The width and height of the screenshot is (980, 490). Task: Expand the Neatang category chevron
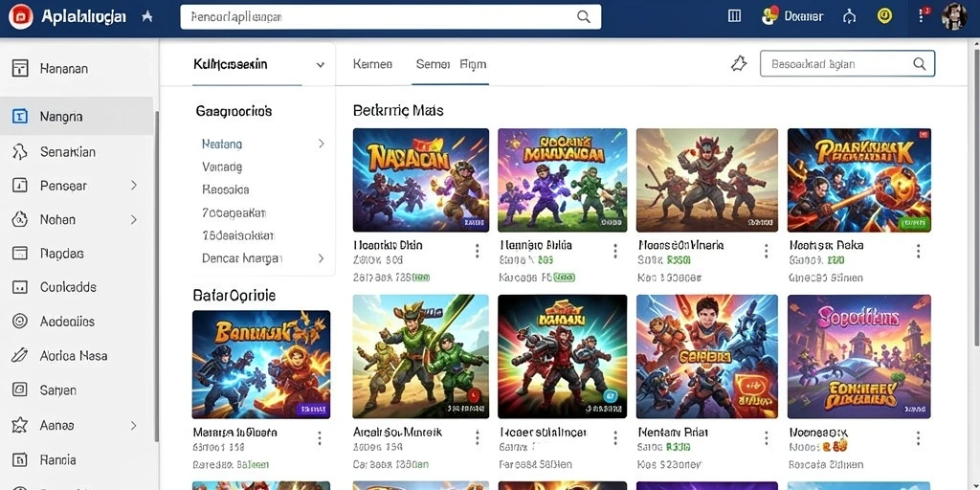(x=322, y=144)
